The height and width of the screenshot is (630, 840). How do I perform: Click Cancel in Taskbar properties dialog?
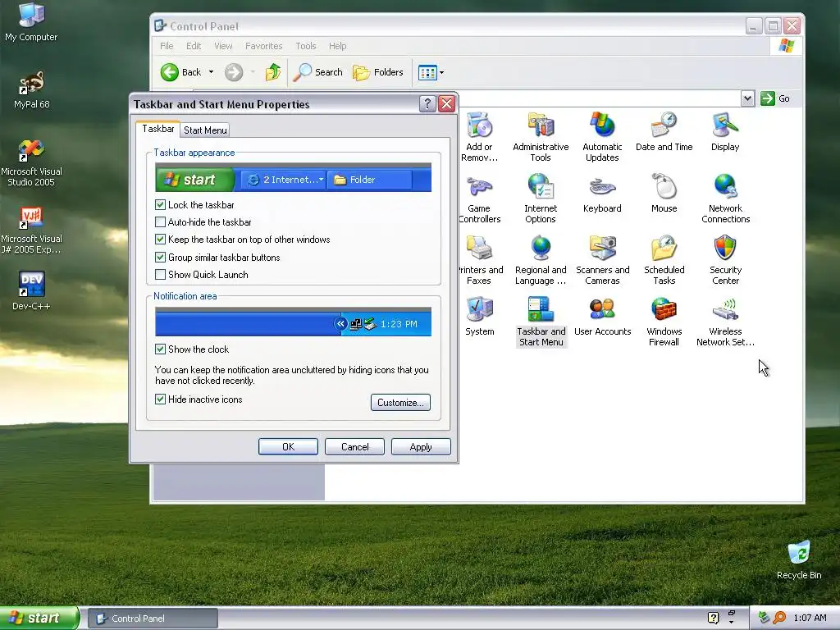pyautogui.click(x=354, y=447)
